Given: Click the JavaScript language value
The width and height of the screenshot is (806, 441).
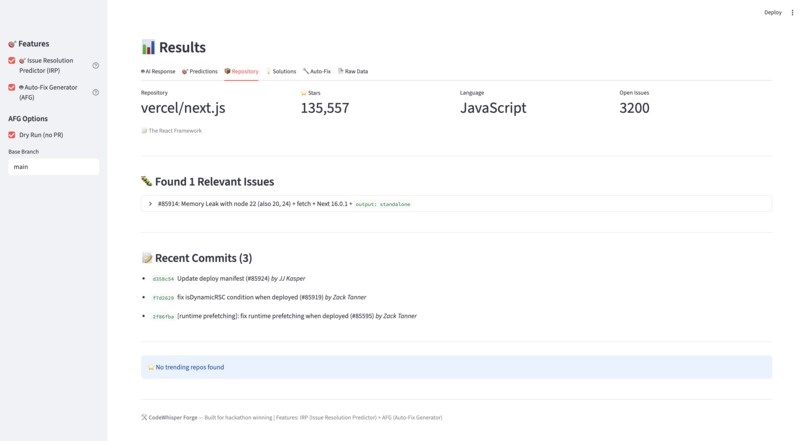Looking at the screenshot, I should (493, 108).
